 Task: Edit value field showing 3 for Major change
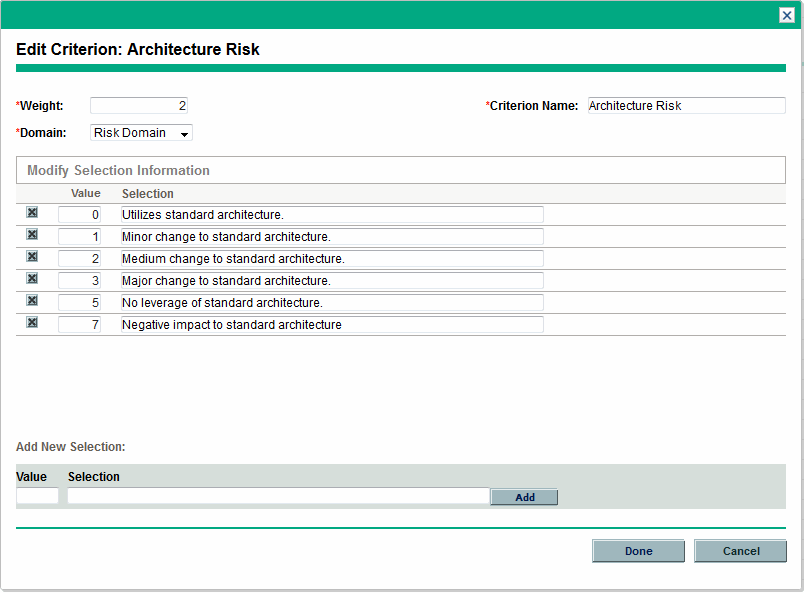click(80, 280)
